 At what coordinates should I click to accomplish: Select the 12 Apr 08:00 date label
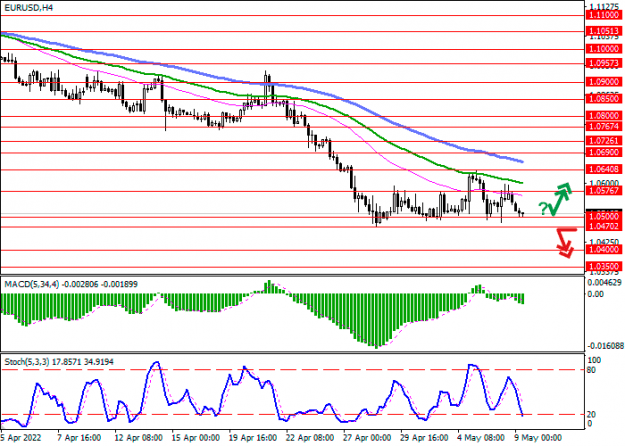[139, 438]
